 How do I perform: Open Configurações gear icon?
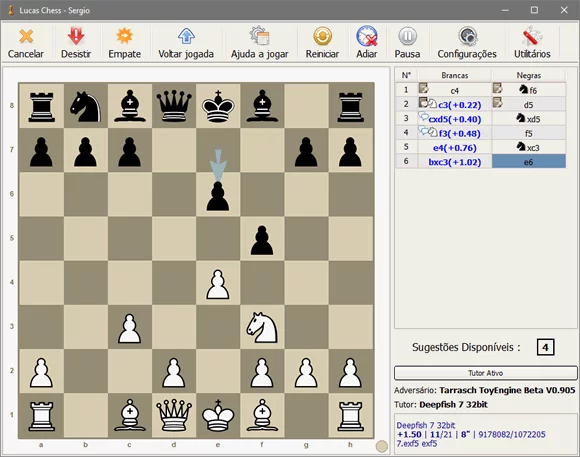tap(468, 36)
